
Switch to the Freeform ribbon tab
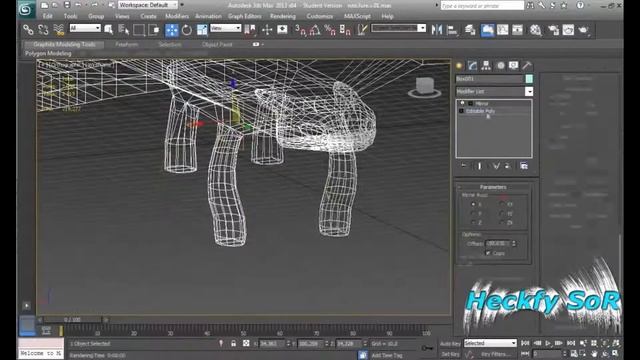point(127,44)
